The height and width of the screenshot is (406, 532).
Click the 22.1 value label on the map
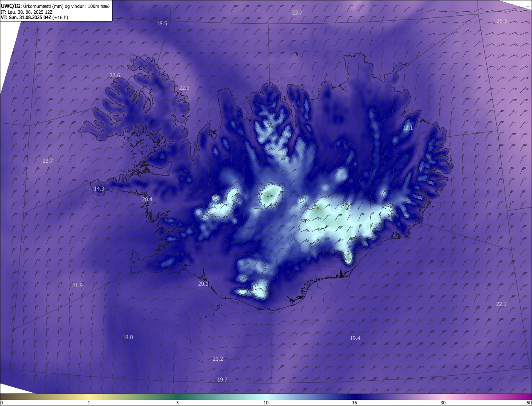(501, 304)
